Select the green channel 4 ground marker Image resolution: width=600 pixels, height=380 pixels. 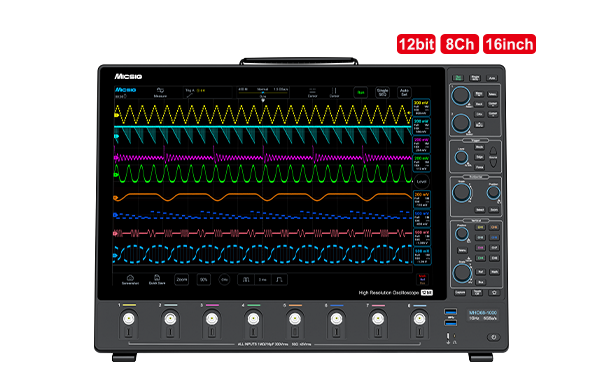(116, 175)
